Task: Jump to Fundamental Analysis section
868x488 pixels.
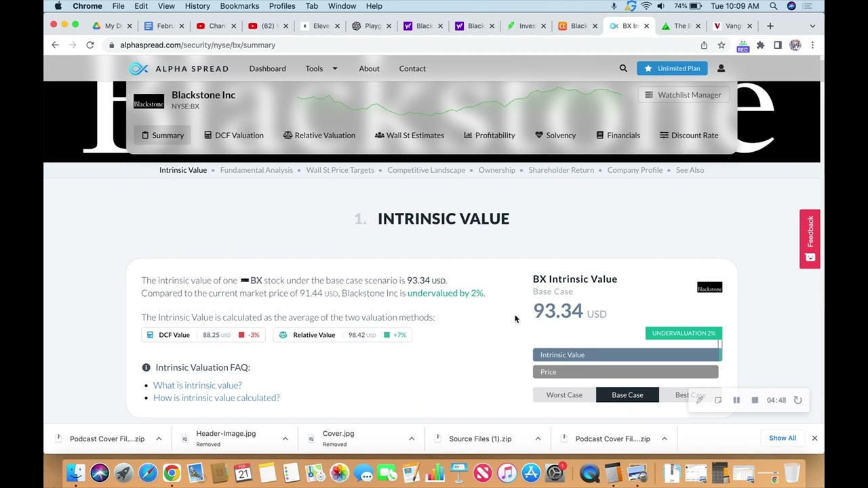Action: (x=256, y=170)
